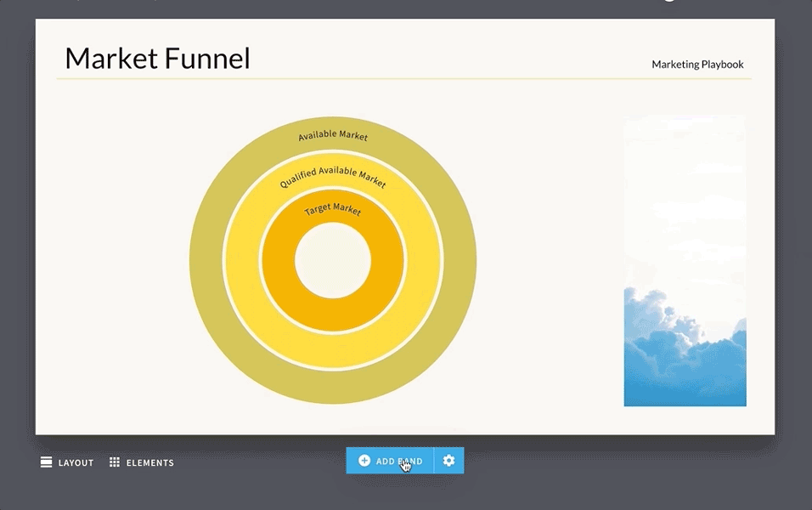The height and width of the screenshot is (510, 812).
Task: Click the Elements grid icon
Action: pyautogui.click(x=114, y=462)
